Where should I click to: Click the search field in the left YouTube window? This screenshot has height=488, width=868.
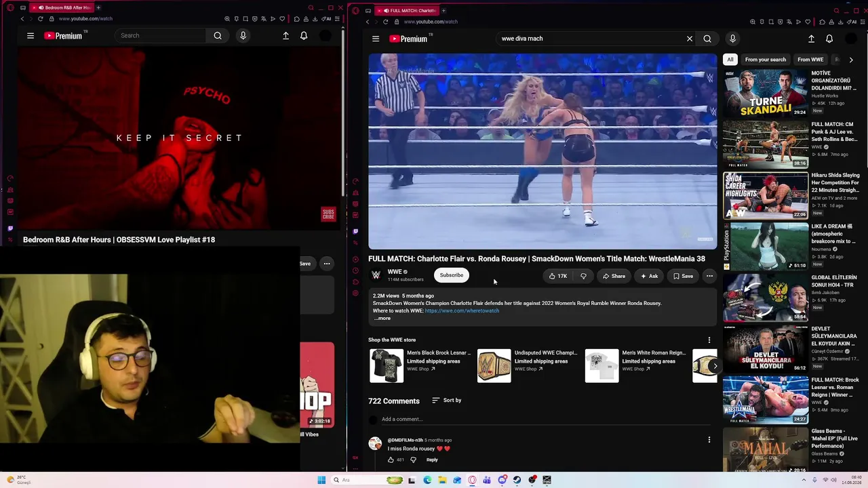click(161, 35)
